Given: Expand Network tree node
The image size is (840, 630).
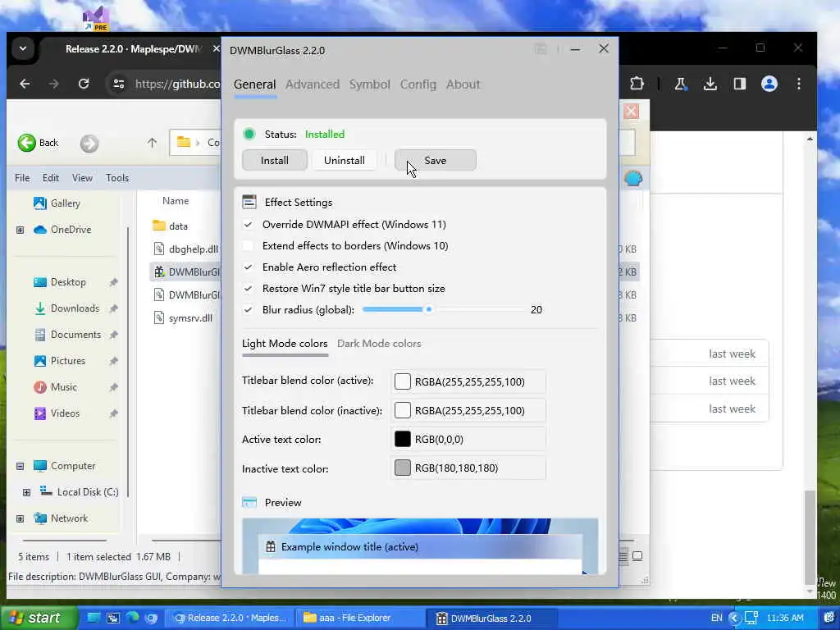Looking at the screenshot, I should [x=20, y=518].
